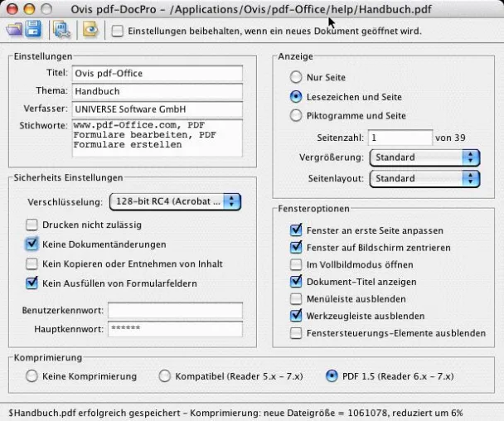Uncheck 'Kein Ausfüllen von Formularfeldern'
Viewport: 504px width, 421px height.
31,283
